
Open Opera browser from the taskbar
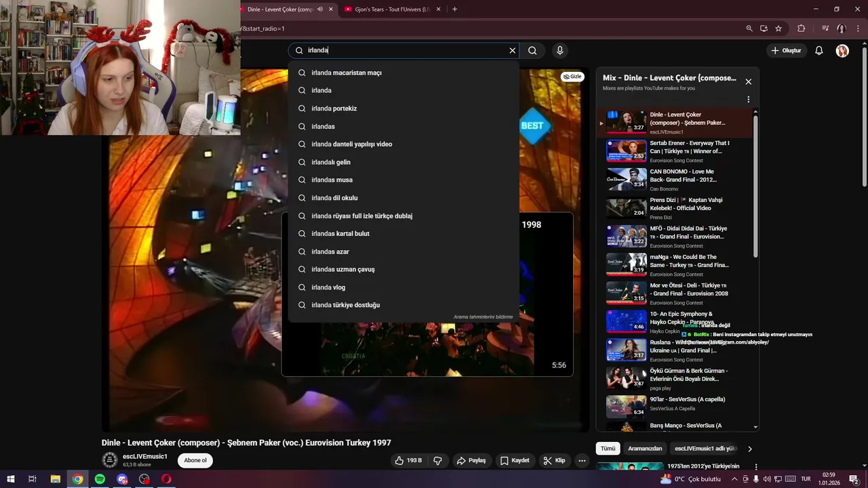pyautogui.click(x=166, y=479)
